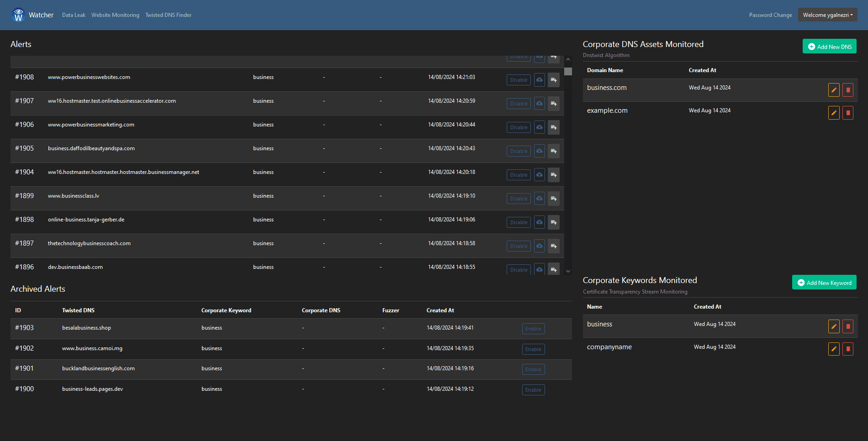
Task: Delete the example.com DNS entry
Action: (x=848, y=113)
